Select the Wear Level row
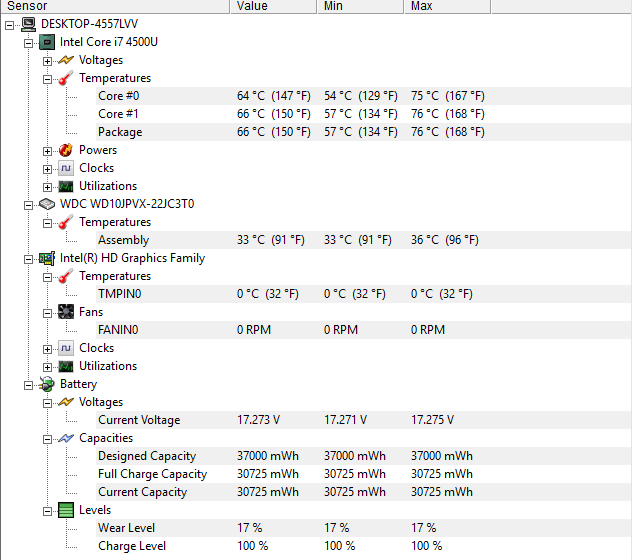Viewport: 632px width, 560px height. pos(126,528)
